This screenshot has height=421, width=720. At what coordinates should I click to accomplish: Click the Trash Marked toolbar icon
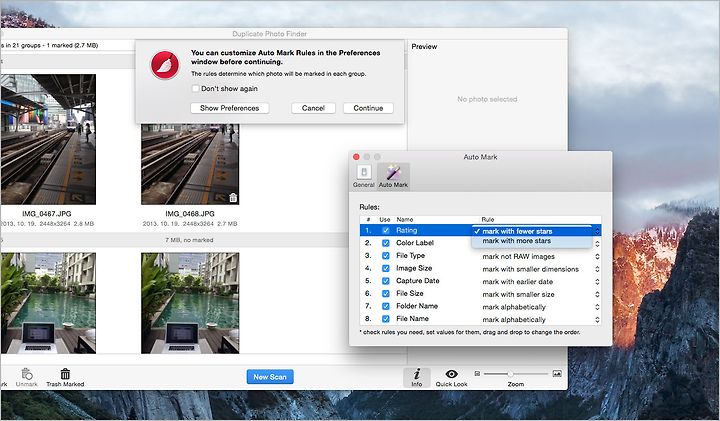coord(65,374)
